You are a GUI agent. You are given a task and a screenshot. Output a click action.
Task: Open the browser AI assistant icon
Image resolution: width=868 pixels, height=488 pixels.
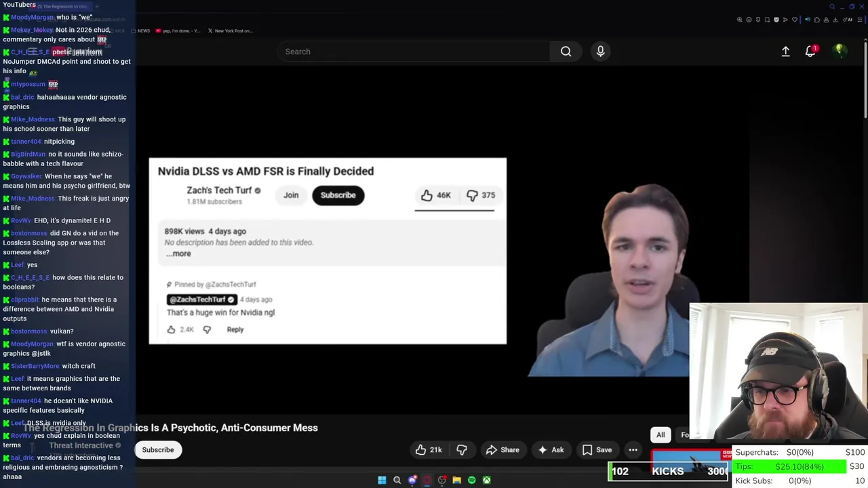pyautogui.click(x=848, y=20)
